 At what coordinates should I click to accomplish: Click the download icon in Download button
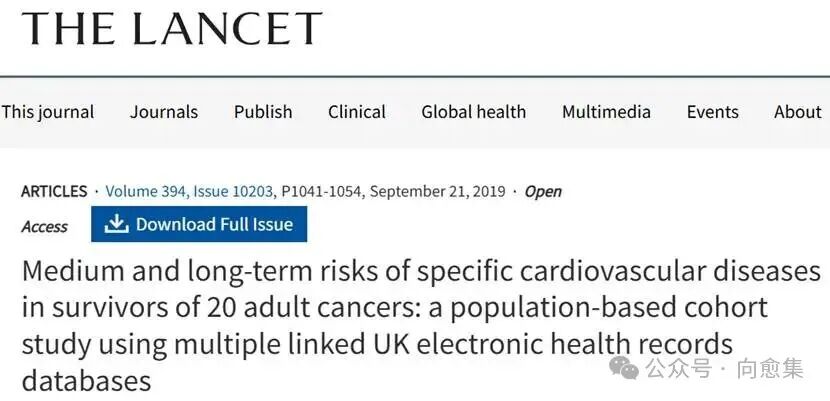point(117,224)
